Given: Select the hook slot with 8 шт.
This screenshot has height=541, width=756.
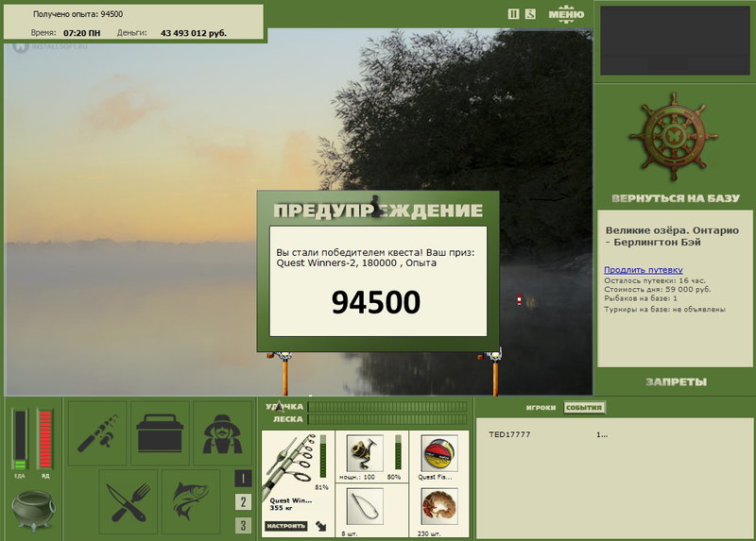Looking at the screenshot, I should (x=365, y=506).
